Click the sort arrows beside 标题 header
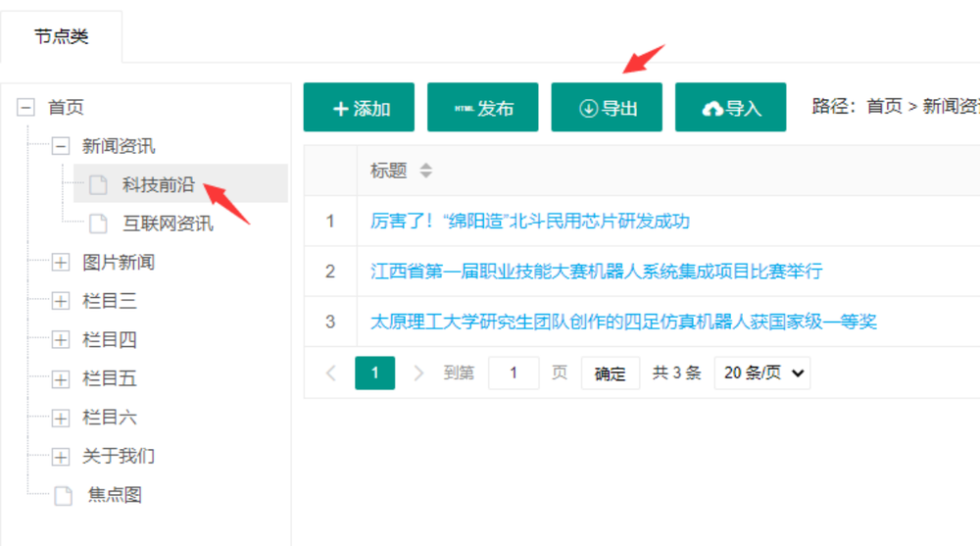980x546 pixels. pos(425,171)
